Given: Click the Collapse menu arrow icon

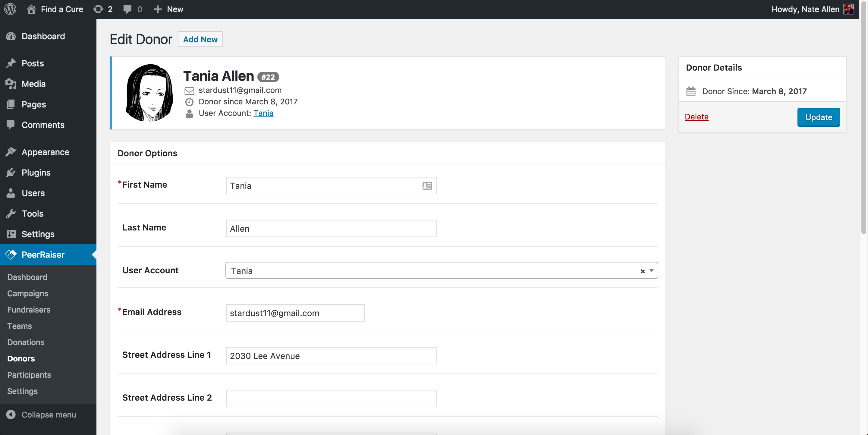Looking at the screenshot, I should tap(11, 414).
